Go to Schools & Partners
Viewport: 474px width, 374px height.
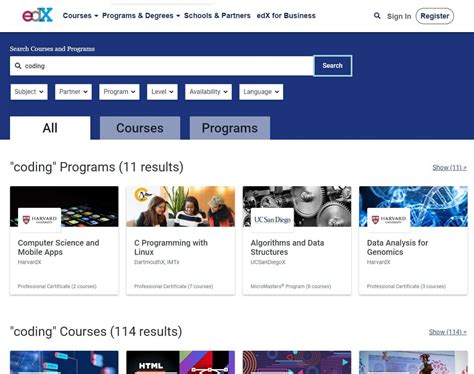click(x=217, y=16)
